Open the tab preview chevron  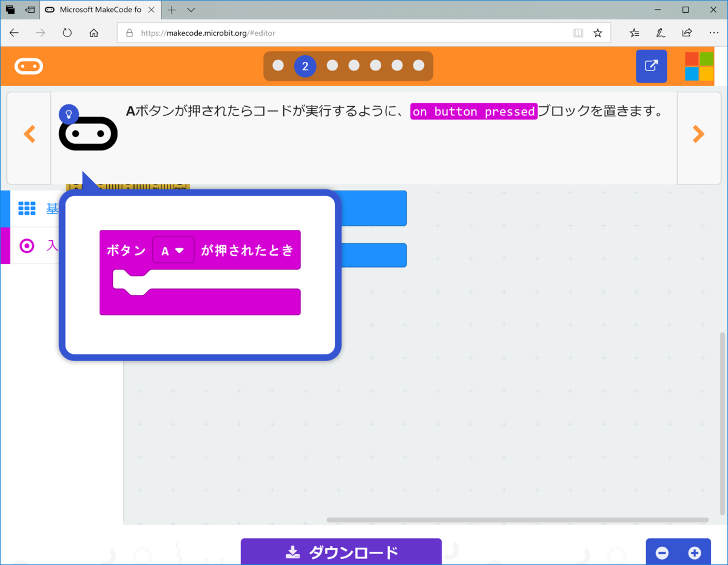click(x=191, y=10)
